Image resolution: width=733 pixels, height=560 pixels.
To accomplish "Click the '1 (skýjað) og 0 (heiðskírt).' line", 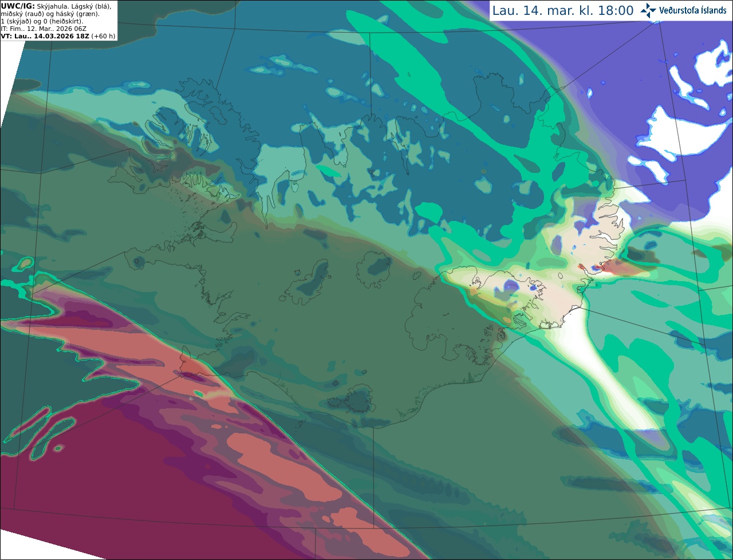I will click(x=42, y=21).
